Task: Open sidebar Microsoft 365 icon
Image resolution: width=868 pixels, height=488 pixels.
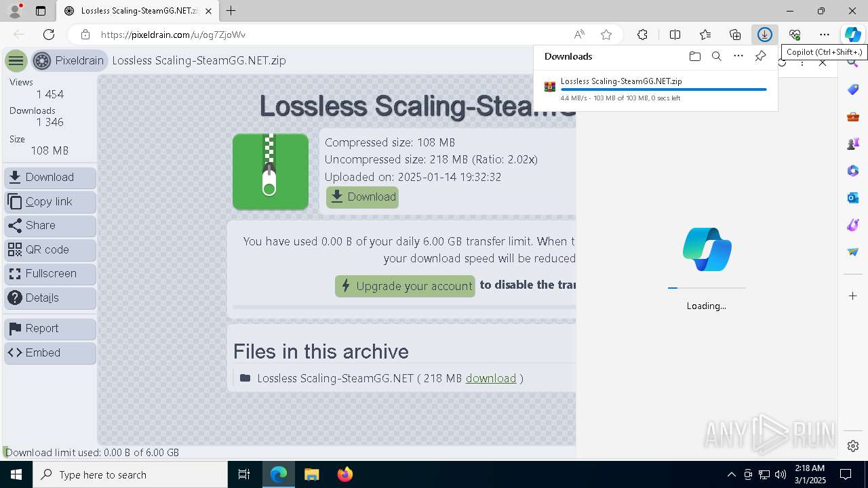Action: pyautogui.click(x=853, y=171)
